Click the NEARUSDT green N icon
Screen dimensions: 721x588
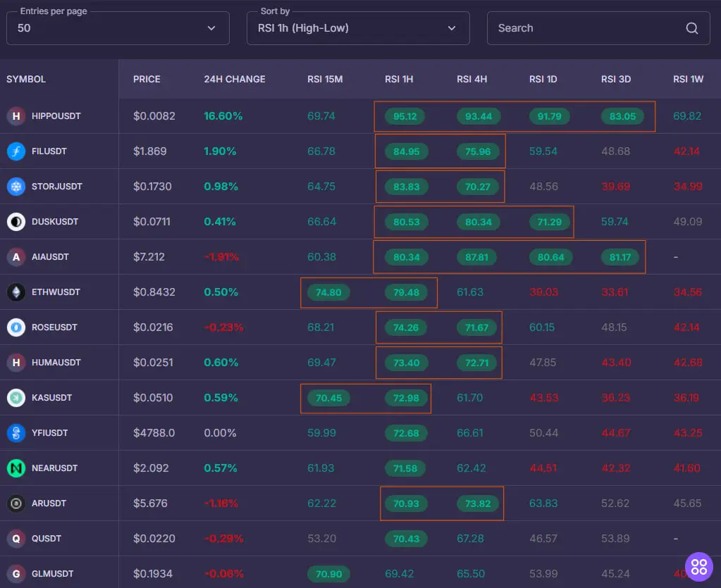(x=16, y=468)
